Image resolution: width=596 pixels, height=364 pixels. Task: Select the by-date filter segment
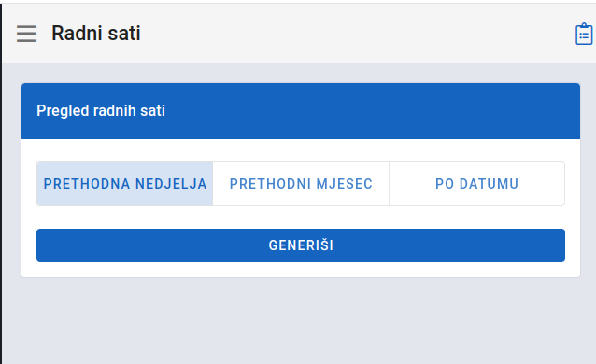coord(476,184)
